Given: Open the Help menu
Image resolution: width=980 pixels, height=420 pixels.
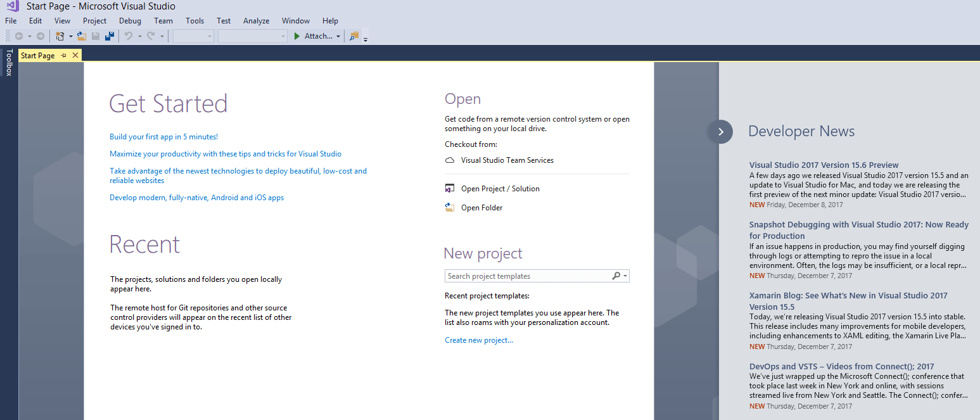Looking at the screenshot, I should [330, 21].
